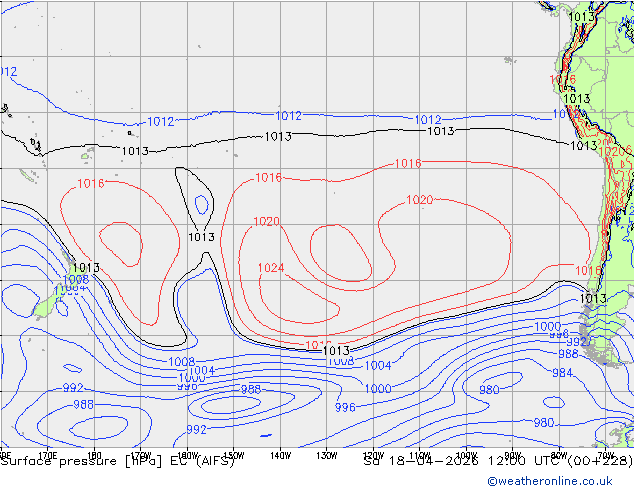634x490 pixels.
Task: Click the 1013 label on New Zealand's North Island
Action: click(86, 268)
